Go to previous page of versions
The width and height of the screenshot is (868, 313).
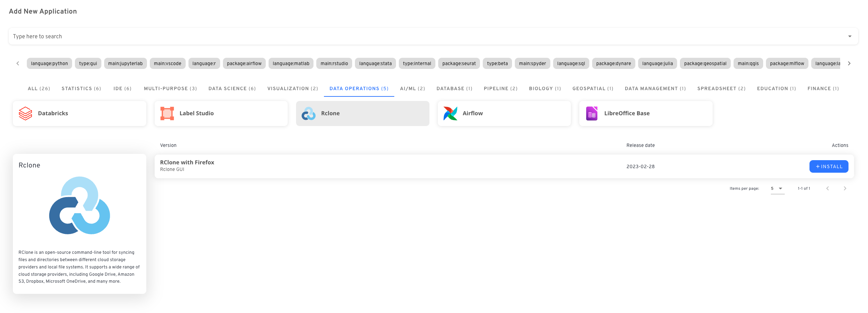pos(828,188)
